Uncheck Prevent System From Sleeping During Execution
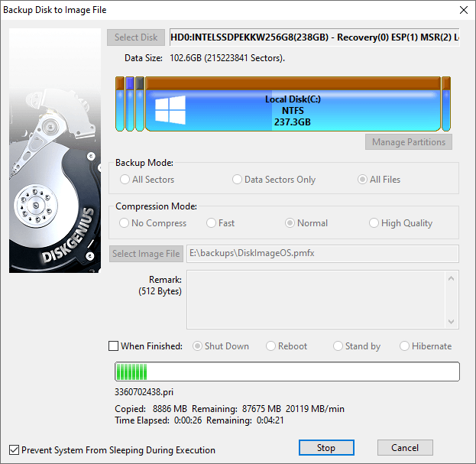 click(15, 450)
